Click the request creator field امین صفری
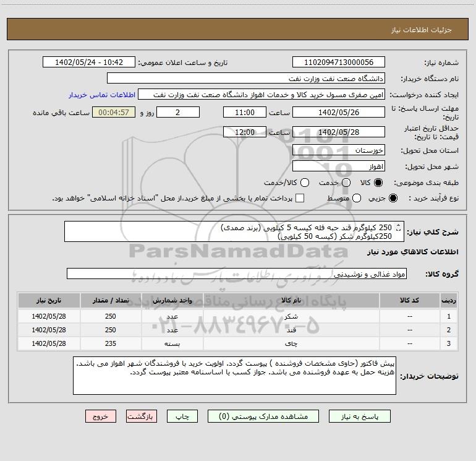476x461 pixels. (x=261, y=95)
